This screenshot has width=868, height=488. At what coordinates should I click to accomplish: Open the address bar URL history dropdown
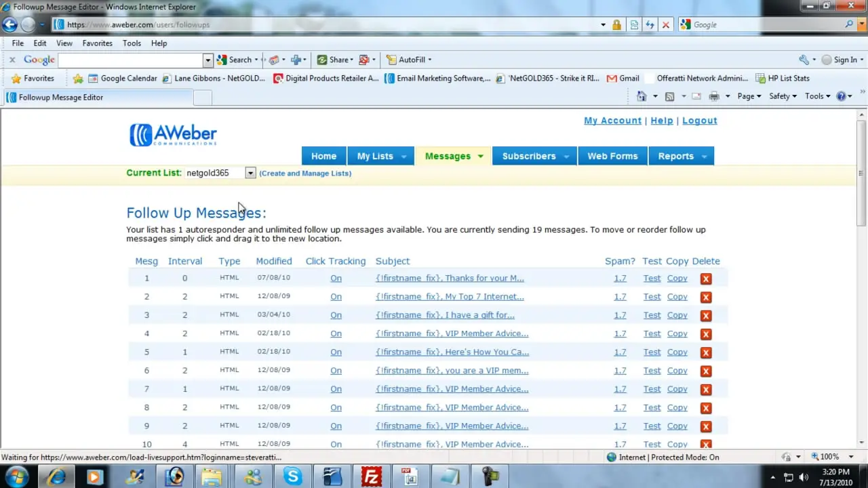pos(603,24)
